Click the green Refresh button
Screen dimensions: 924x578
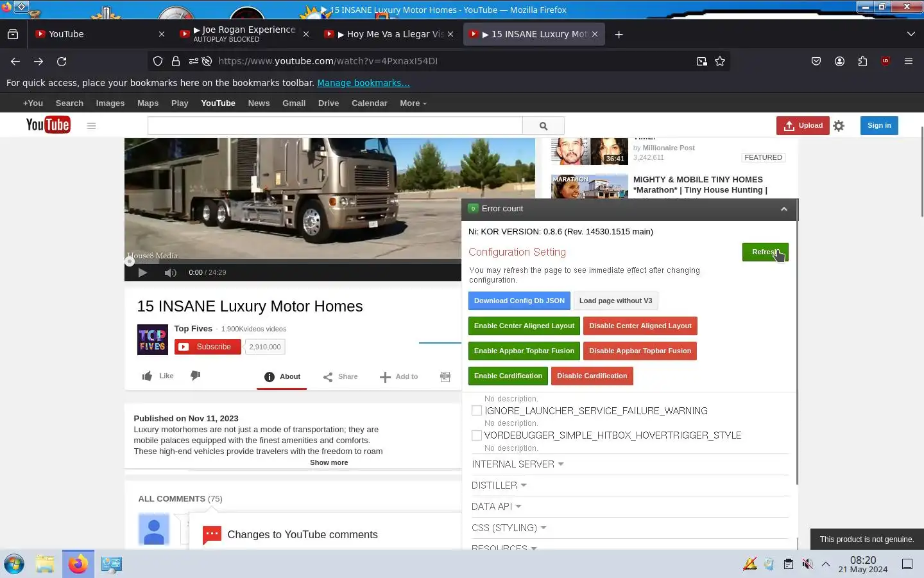tap(765, 252)
